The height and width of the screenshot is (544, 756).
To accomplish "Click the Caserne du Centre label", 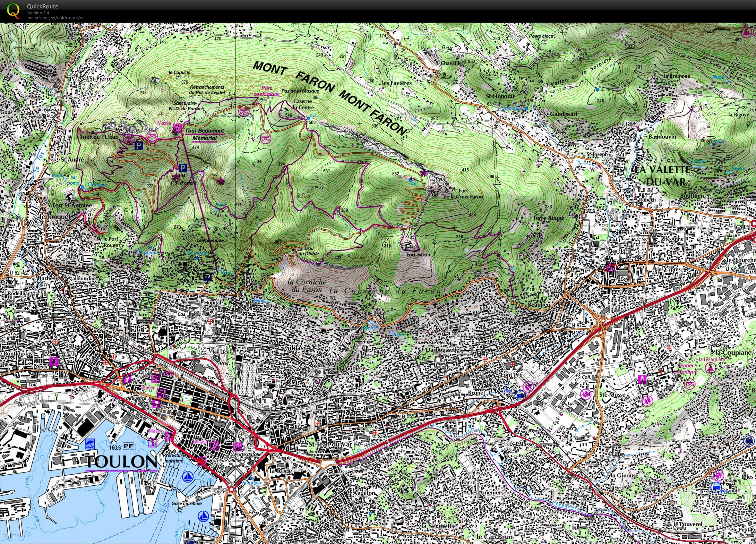I will [x=303, y=104].
